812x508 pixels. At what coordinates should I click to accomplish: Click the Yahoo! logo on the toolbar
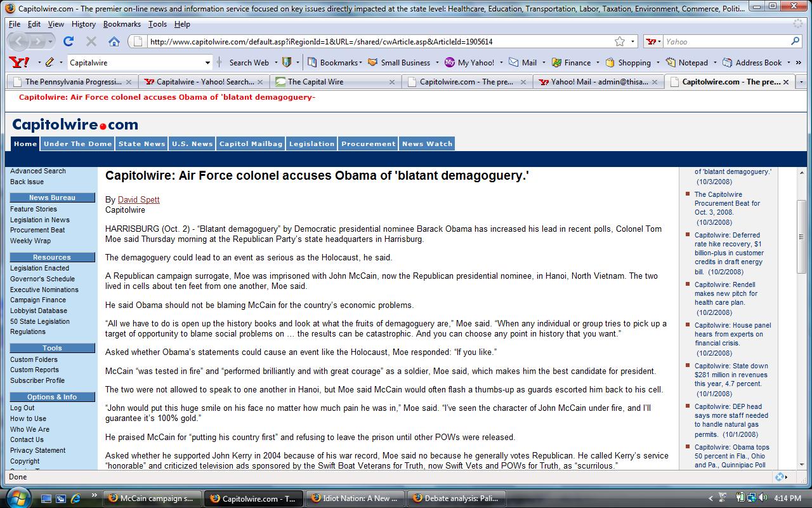(x=19, y=62)
